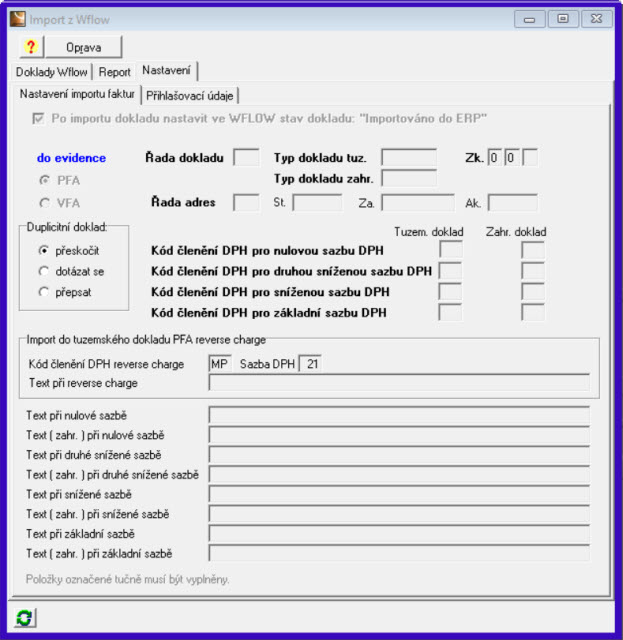Select the VFA evidence radio button
623x640 pixels.
click(x=43, y=202)
